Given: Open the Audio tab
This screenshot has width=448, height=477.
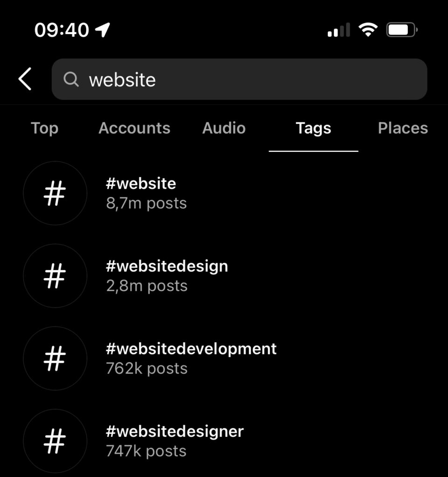Looking at the screenshot, I should (x=224, y=128).
